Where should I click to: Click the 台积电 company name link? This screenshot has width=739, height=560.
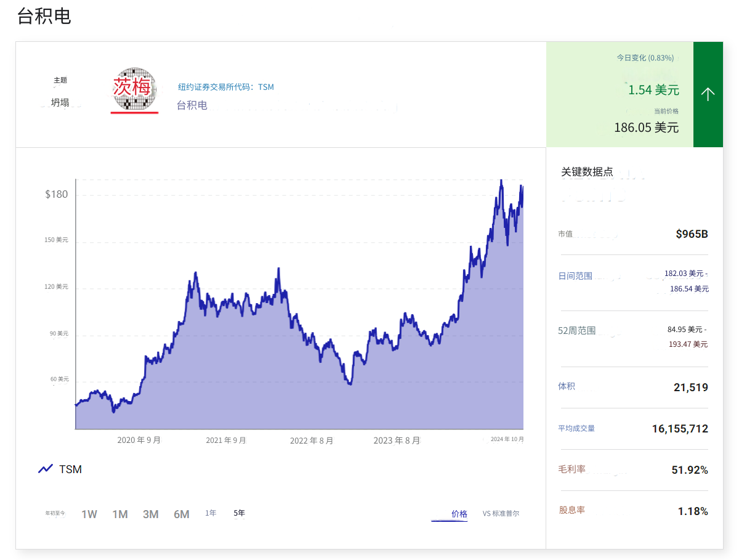pos(192,105)
